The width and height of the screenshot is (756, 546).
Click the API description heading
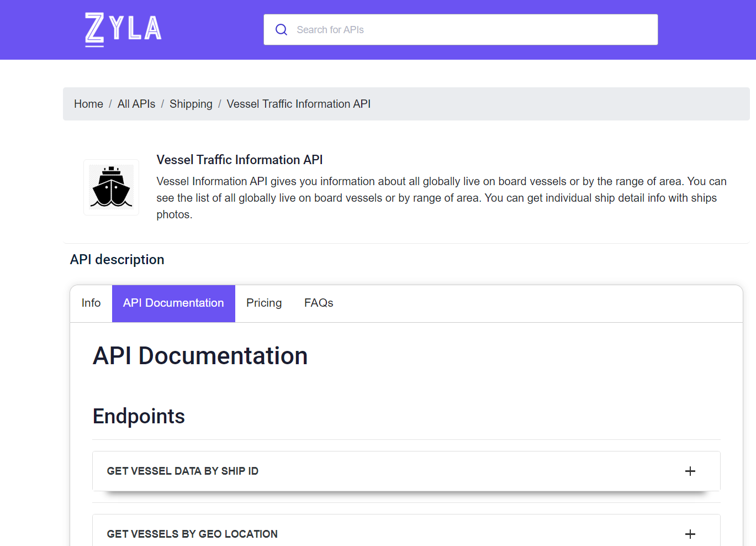(117, 259)
